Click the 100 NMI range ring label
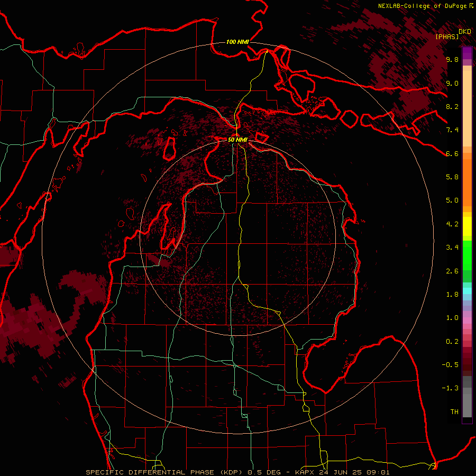This screenshot has height=476, width=476. click(x=237, y=42)
